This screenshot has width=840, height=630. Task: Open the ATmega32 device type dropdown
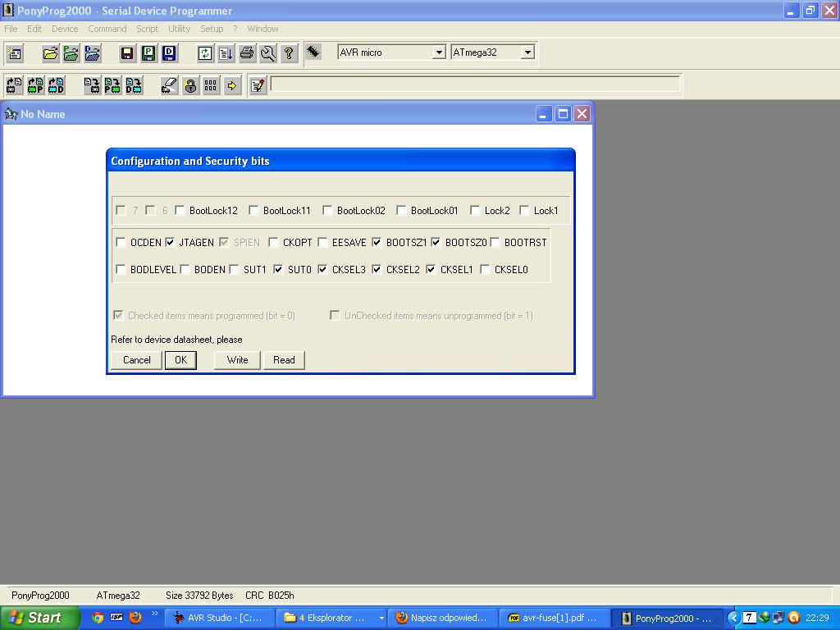(x=527, y=52)
